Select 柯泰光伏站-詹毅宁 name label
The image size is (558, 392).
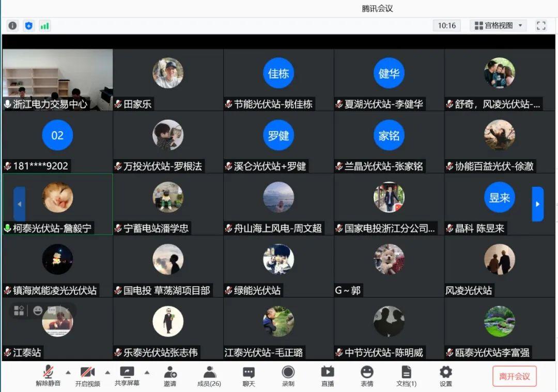[52, 228]
